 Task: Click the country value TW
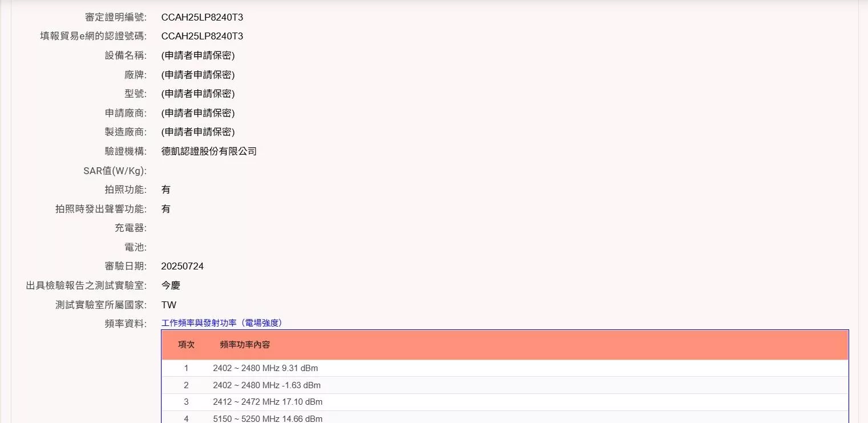(x=168, y=305)
